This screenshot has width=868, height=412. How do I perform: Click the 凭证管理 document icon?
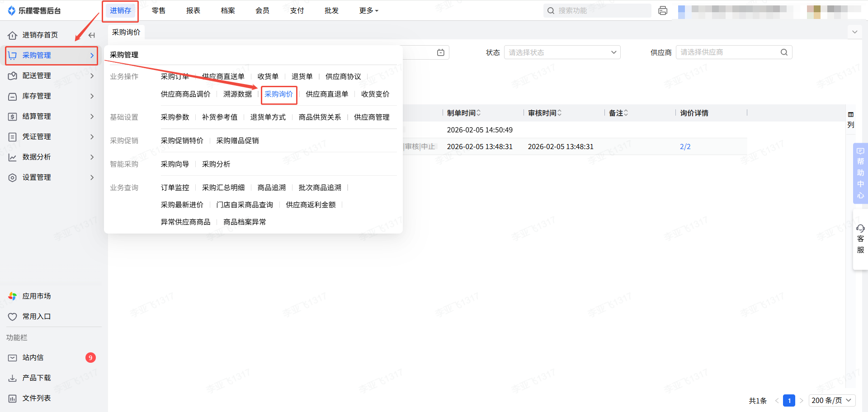(x=13, y=137)
